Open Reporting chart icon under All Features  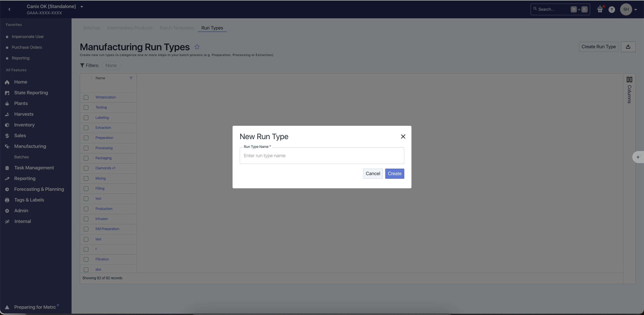pos(7,178)
